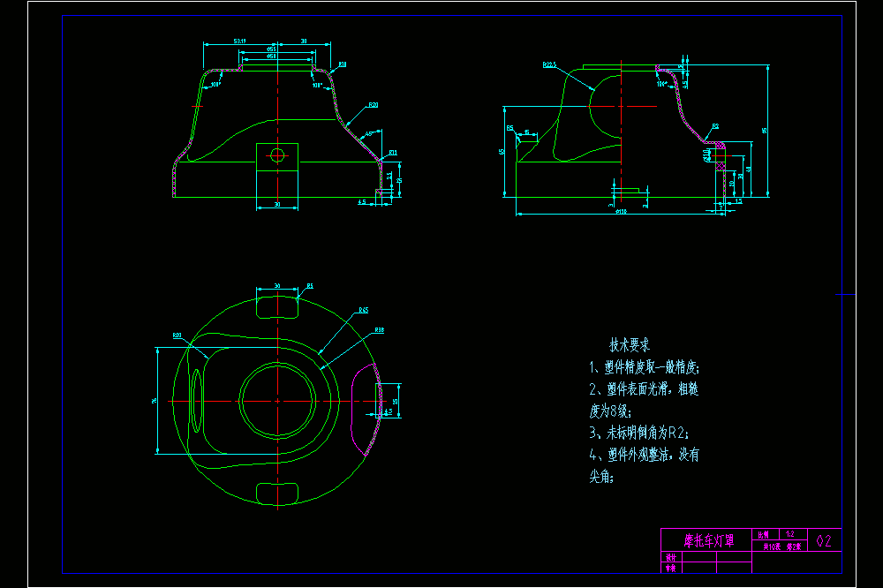Viewport: 883px width, 588px height.
Task: Select the small circle hole in front view
Action: pos(277,155)
